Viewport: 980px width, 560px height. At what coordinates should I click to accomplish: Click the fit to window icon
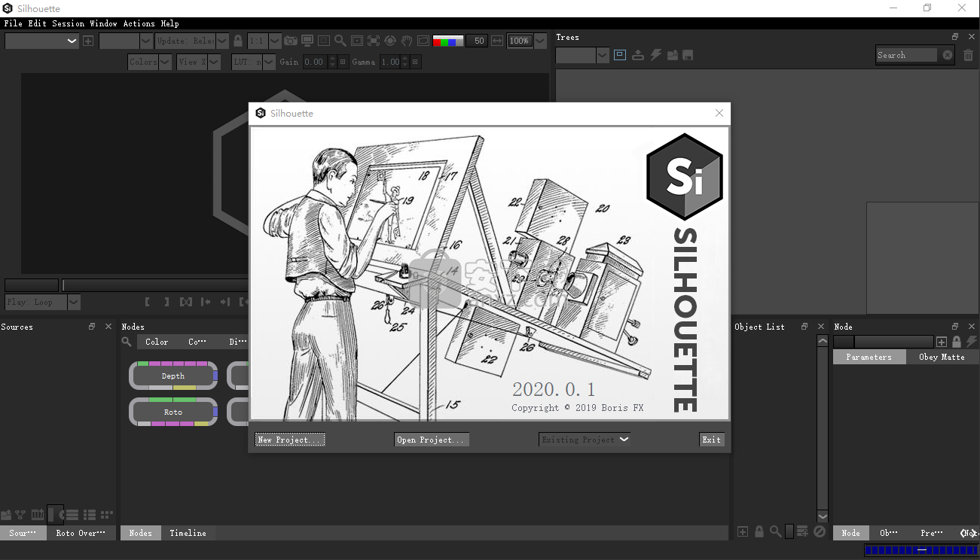pos(374,41)
